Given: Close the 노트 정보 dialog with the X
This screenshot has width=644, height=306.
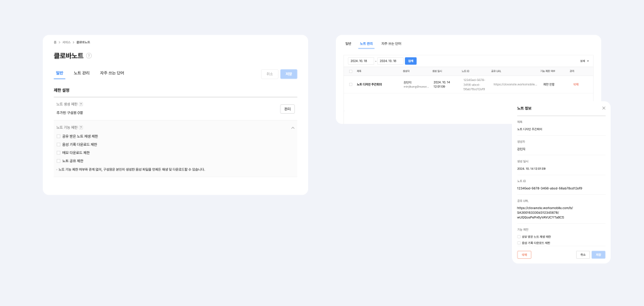Looking at the screenshot, I should 604,108.
